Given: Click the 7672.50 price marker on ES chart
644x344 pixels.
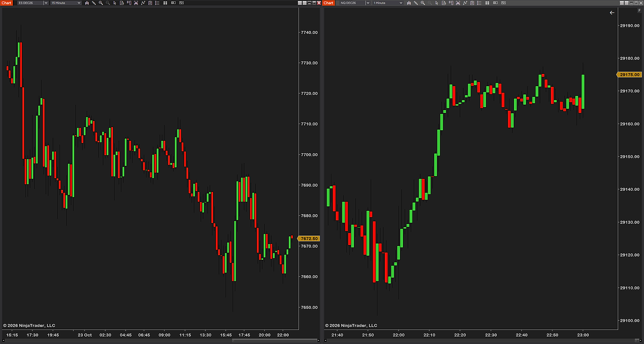Looking at the screenshot, I should [310, 238].
